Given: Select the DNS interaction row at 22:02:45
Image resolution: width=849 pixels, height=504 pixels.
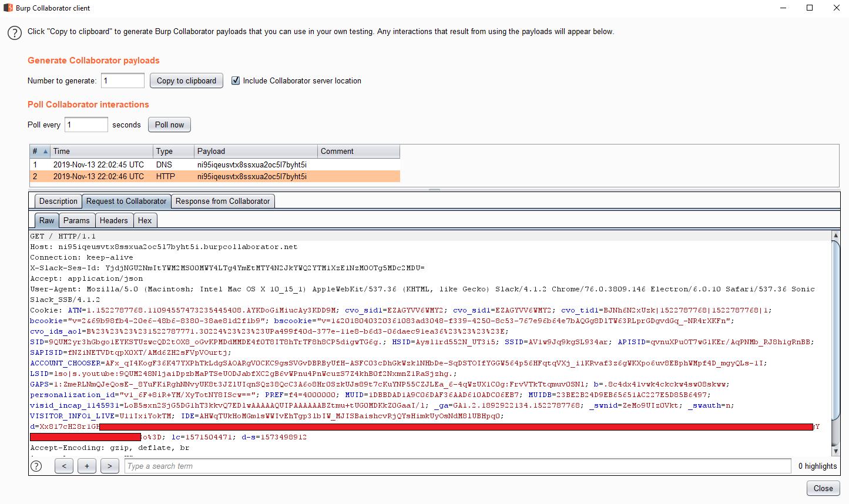Looking at the screenshot, I should click(215, 164).
